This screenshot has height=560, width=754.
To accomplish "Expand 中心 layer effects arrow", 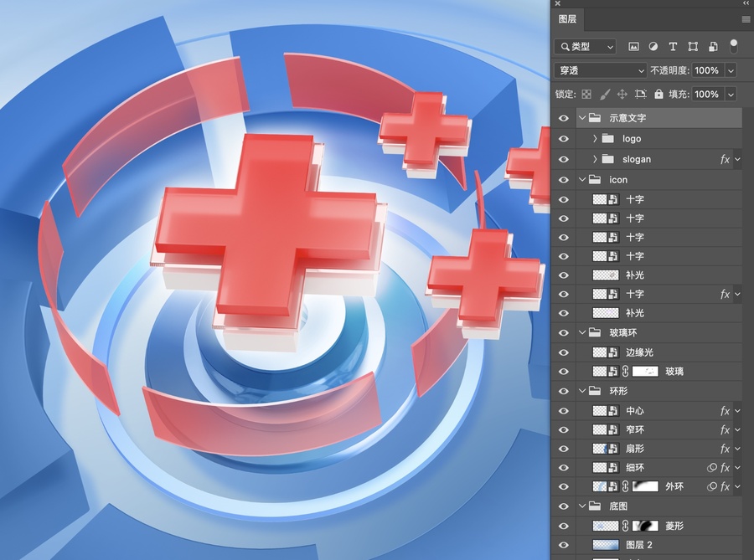I will click(737, 411).
